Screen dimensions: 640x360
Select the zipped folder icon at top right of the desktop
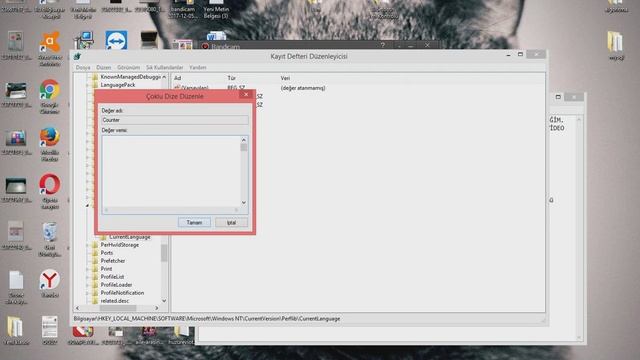(x=615, y=42)
